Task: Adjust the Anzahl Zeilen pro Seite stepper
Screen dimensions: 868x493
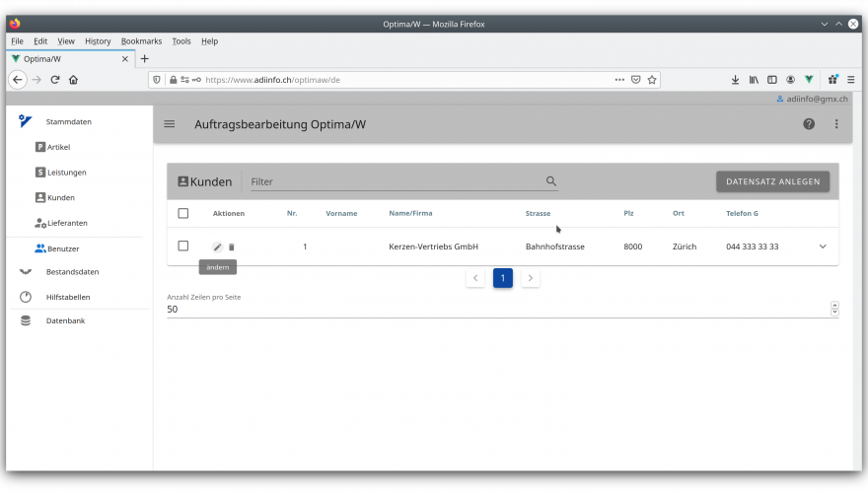Action: [x=834, y=309]
